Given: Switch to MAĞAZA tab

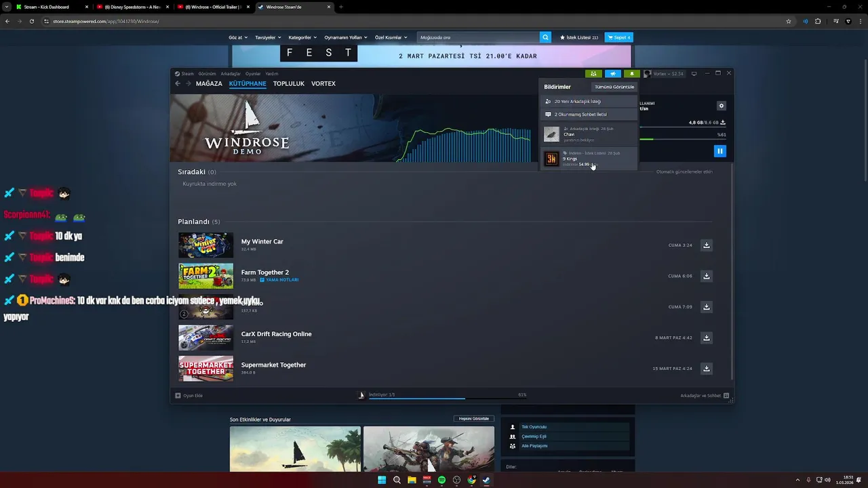Looking at the screenshot, I should point(209,83).
